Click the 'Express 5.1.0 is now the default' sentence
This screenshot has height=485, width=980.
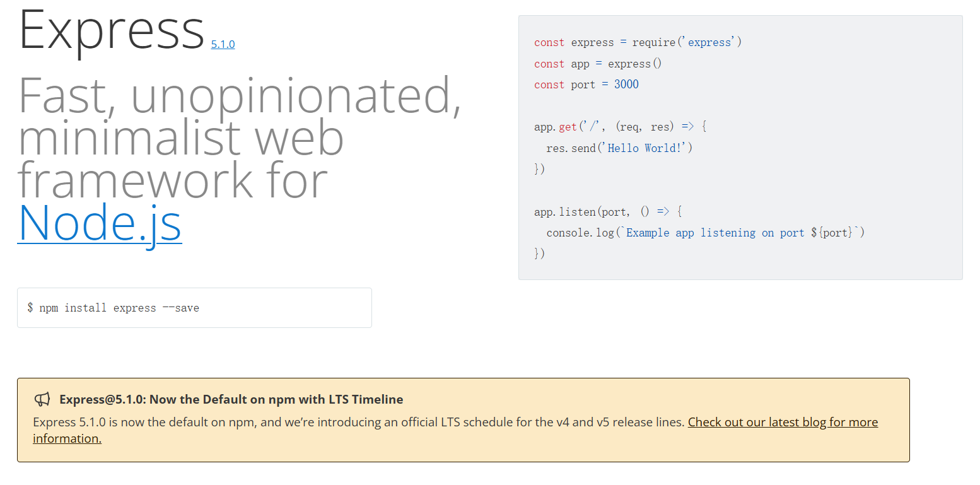point(359,422)
